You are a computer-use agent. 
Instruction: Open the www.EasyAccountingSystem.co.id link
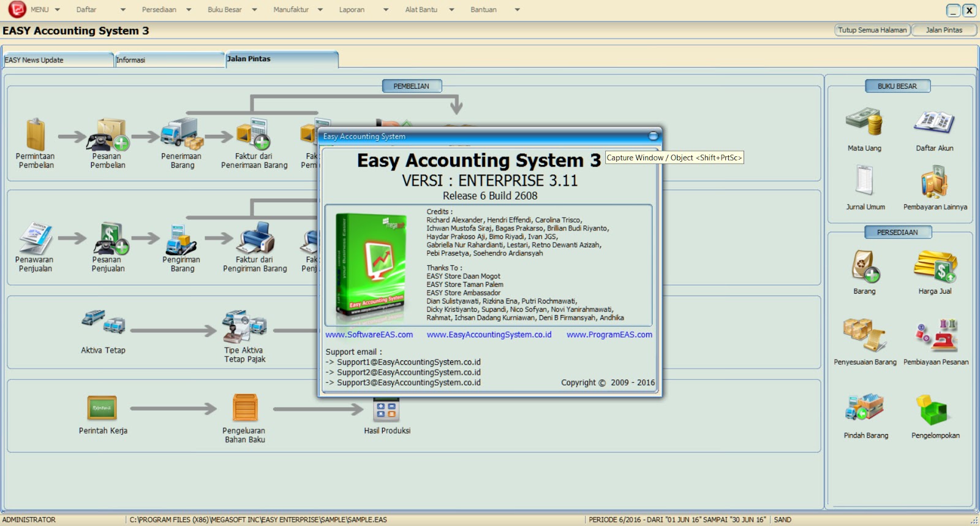pyautogui.click(x=489, y=335)
